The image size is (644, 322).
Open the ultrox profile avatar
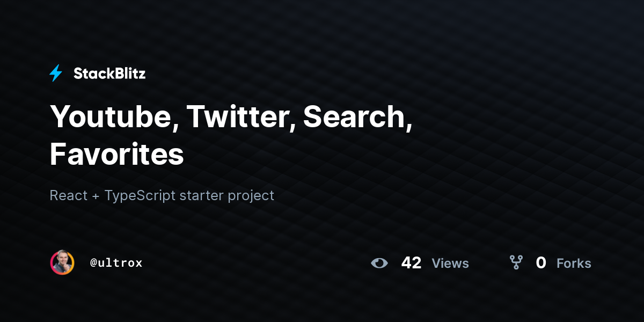(x=62, y=262)
